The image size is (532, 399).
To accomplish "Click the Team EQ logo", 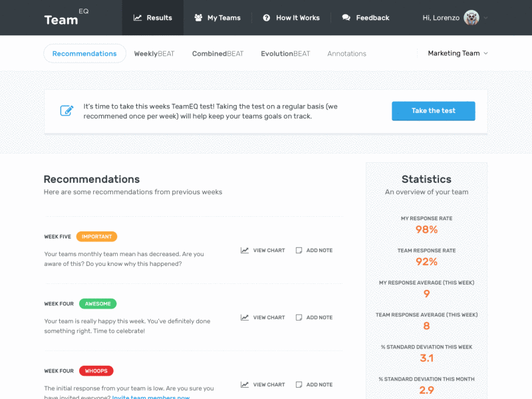I will click(x=62, y=18).
